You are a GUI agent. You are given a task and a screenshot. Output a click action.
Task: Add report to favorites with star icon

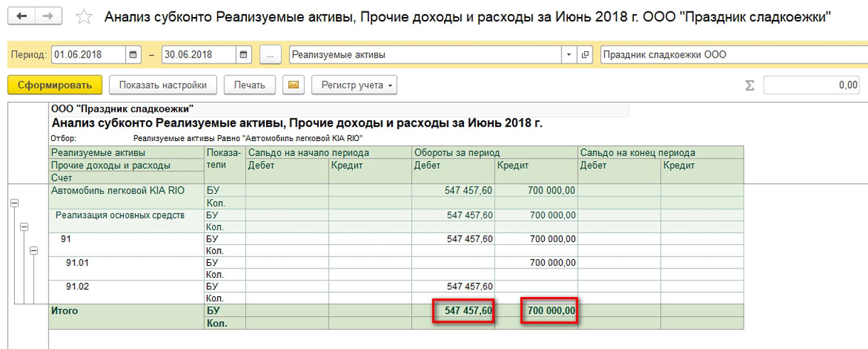84,16
